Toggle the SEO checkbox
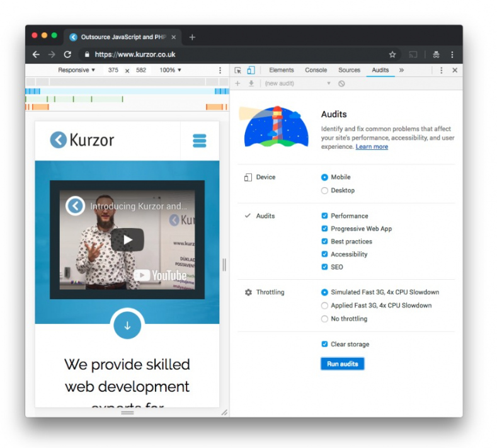The height and width of the screenshot is (448, 497). [x=324, y=267]
